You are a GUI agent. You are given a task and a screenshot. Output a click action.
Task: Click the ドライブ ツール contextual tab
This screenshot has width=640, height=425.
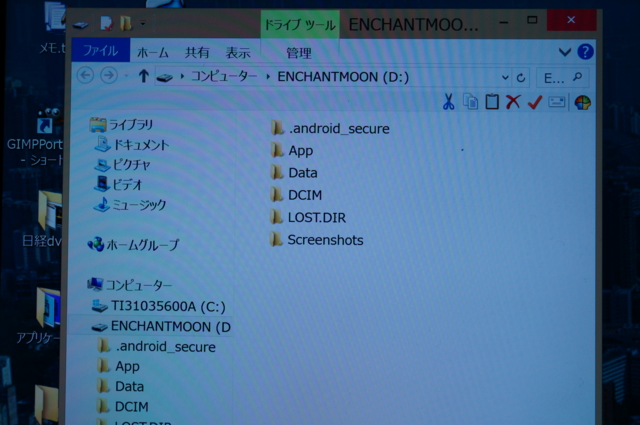300,25
